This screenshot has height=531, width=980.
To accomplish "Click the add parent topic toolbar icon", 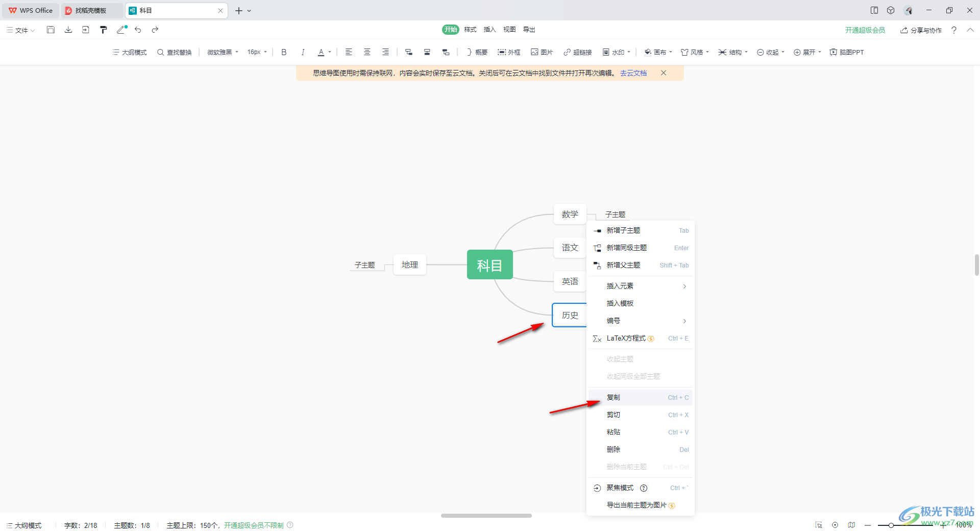I will (x=446, y=52).
